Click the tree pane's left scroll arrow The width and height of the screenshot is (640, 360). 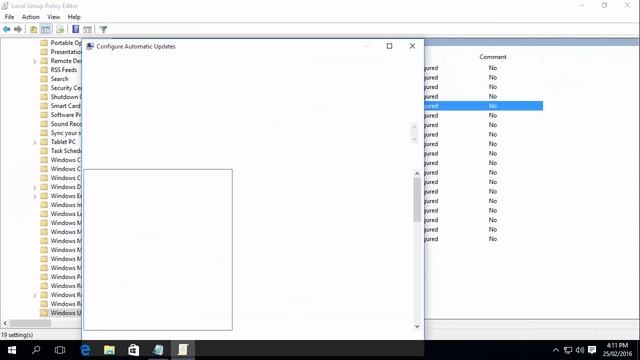click(x=5, y=323)
